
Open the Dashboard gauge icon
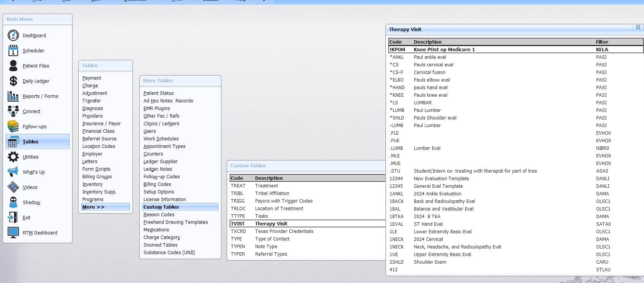pyautogui.click(x=13, y=35)
